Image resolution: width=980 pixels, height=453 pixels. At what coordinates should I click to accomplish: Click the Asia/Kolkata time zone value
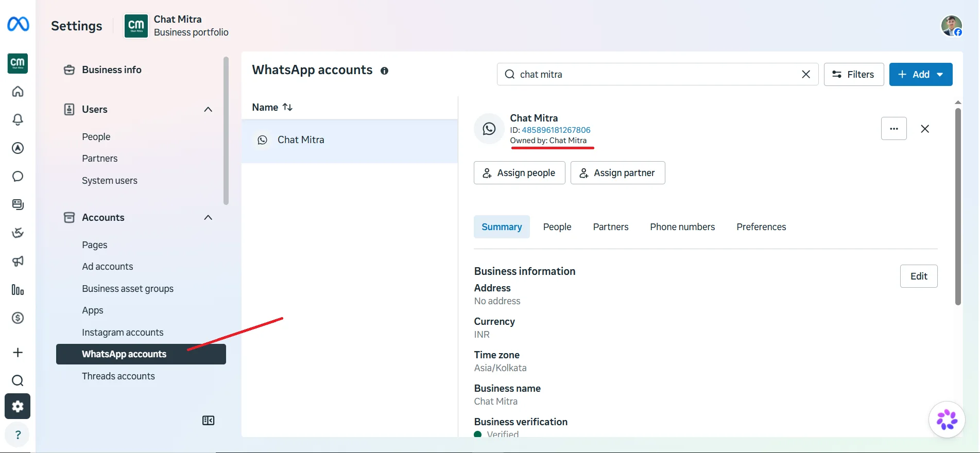click(501, 368)
